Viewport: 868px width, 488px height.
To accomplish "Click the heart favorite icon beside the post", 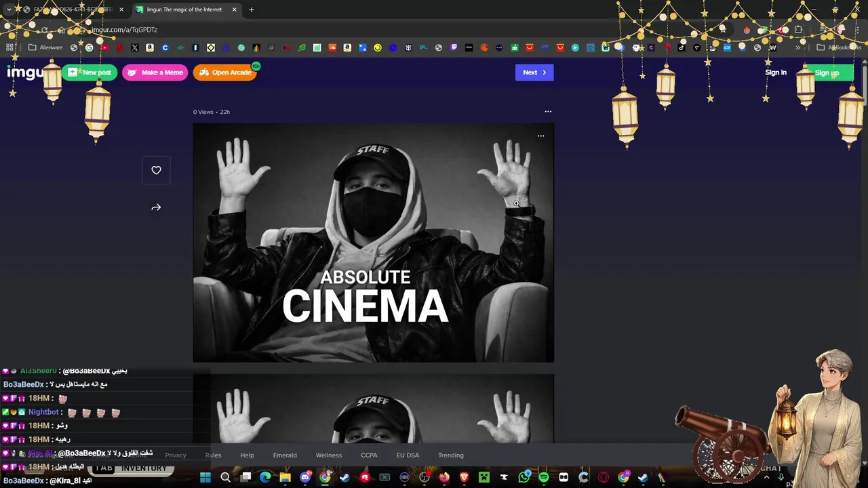I will pyautogui.click(x=156, y=170).
